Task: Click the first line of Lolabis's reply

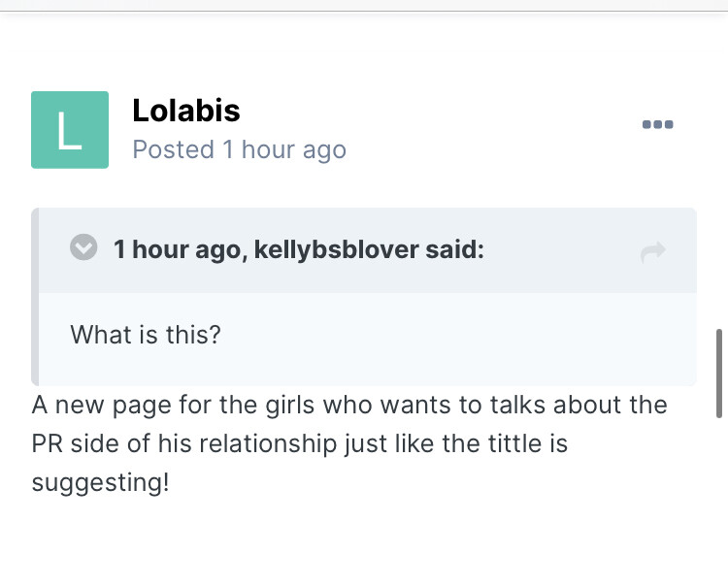Action: pyautogui.click(x=349, y=405)
